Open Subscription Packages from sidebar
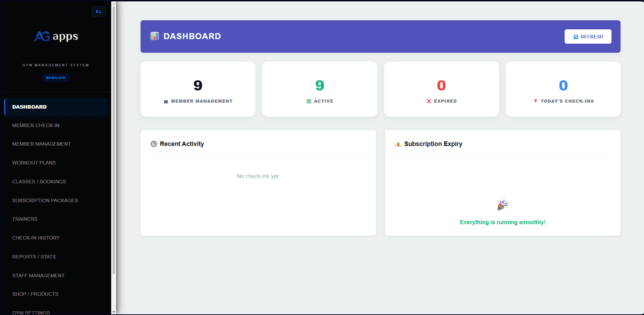The width and height of the screenshot is (644, 315). 45,200
